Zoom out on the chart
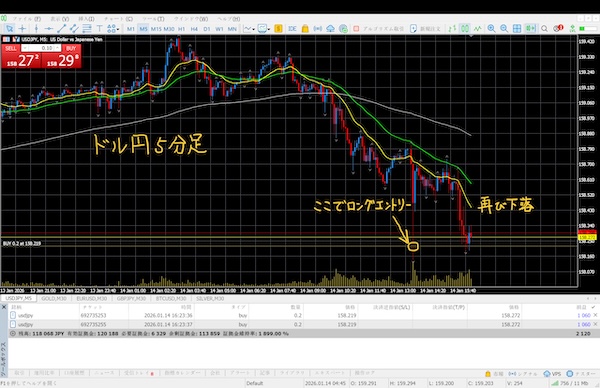The width and height of the screenshot is (600, 388). pyautogui.click(x=504, y=29)
